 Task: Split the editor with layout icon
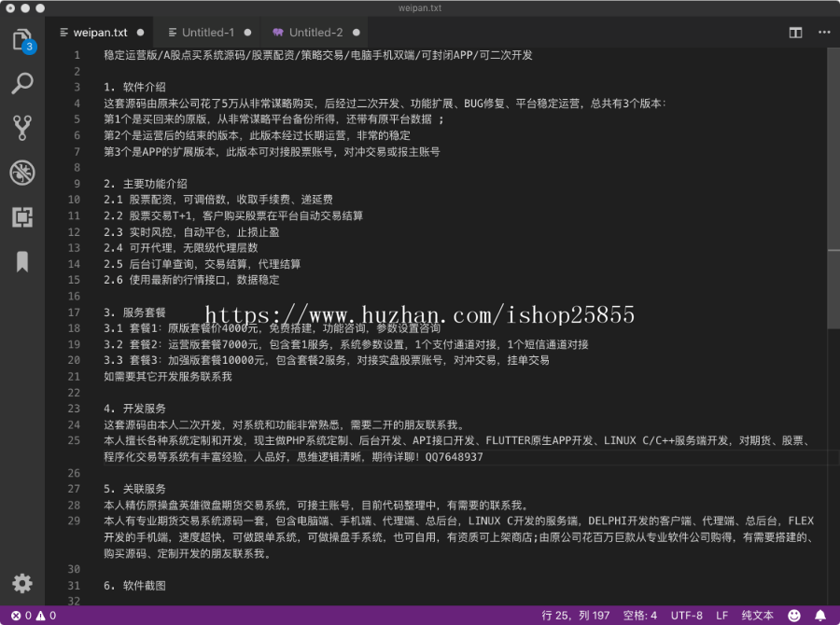[x=795, y=33]
